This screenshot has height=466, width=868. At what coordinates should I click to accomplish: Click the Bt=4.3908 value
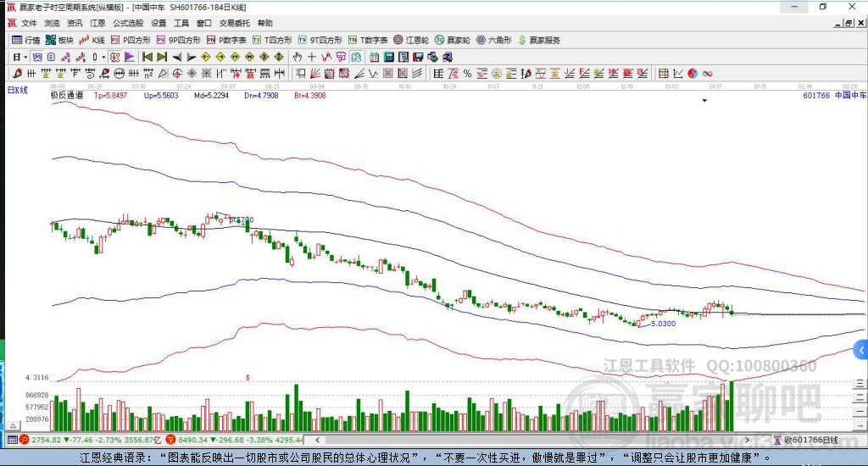tap(310, 96)
